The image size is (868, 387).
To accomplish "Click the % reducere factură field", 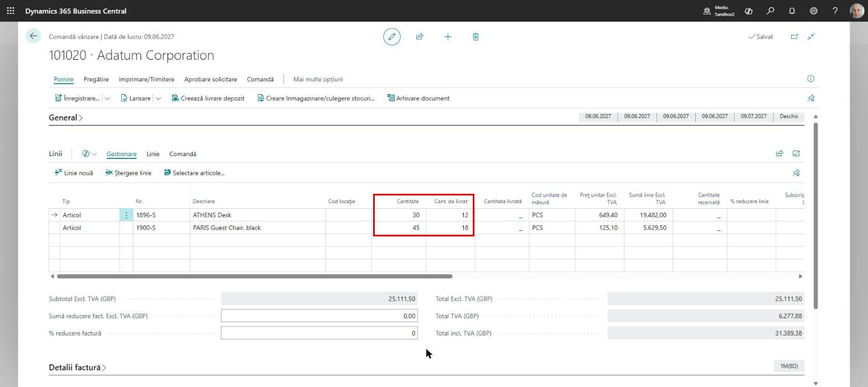I will click(x=319, y=333).
